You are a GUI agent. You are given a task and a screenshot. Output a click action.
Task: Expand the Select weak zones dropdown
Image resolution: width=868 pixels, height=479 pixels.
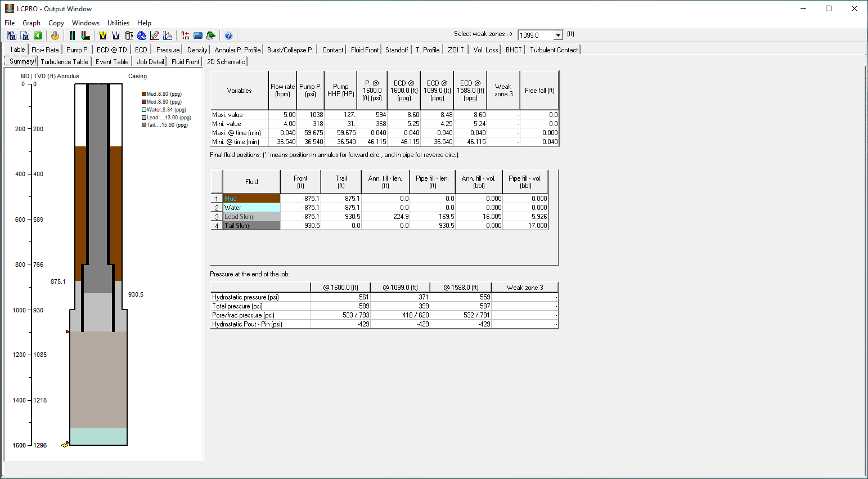tap(558, 35)
